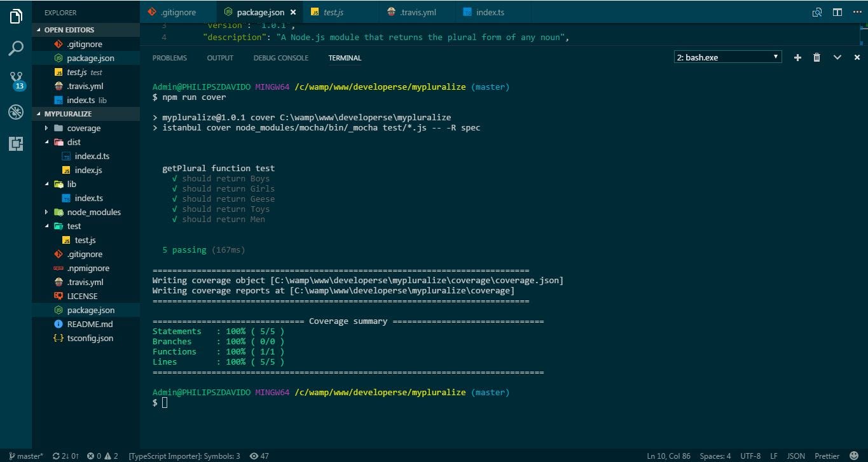
Task: Select .gitignore under Open Editors
Action: click(x=86, y=44)
